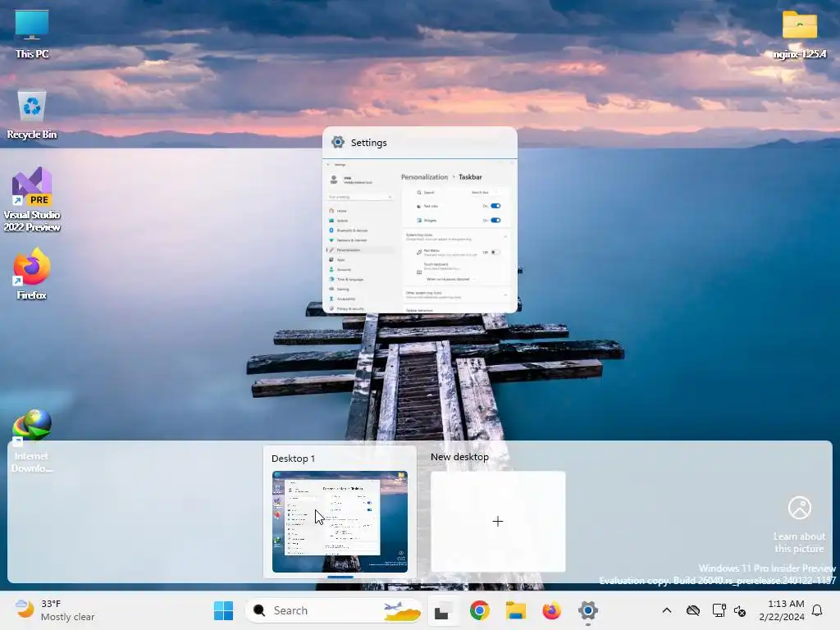The width and height of the screenshot is (840, 630).
Task: Open Firefox from the taskbar
Action: point(552,610)
